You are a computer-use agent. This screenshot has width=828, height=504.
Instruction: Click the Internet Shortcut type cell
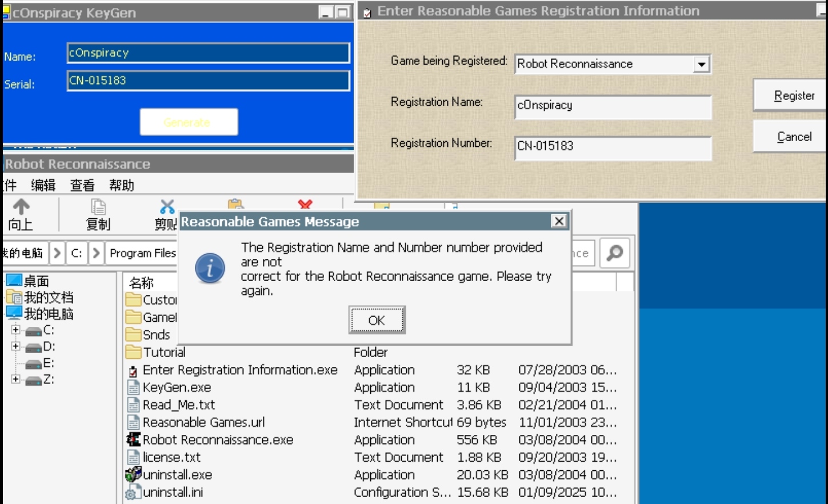pyautogui.click(x=403, y=422)
